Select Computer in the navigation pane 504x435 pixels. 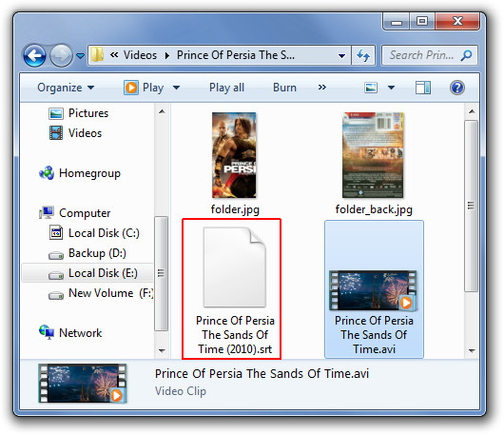pyautogui.click(x=85, y=213)
